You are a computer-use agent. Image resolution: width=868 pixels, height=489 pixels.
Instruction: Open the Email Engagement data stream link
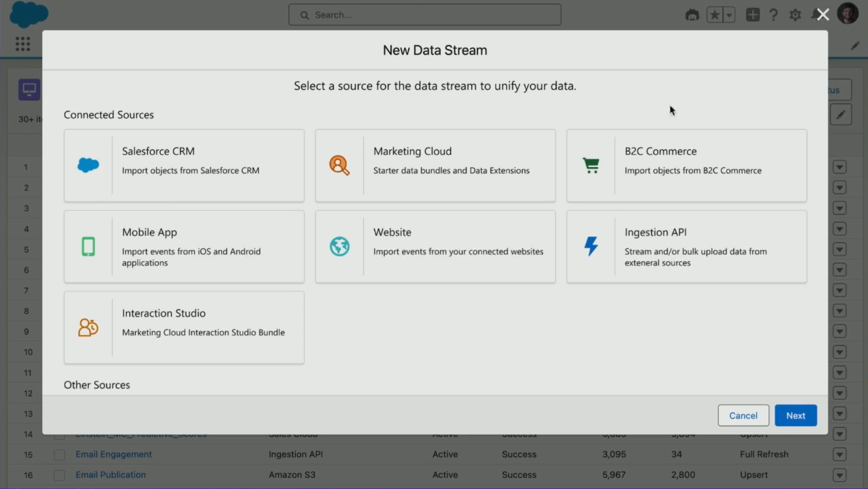tap(114, 454)
